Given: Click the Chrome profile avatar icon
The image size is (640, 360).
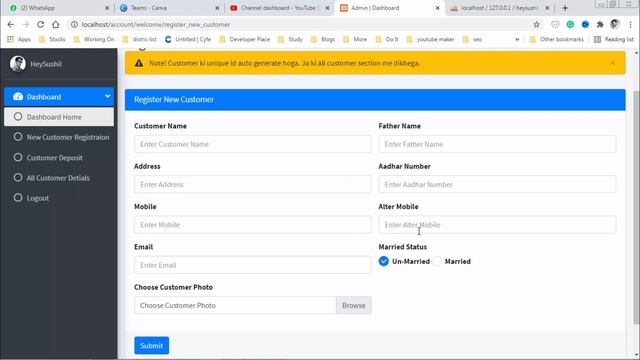Looking at the screenshot, I should point(615,24).
